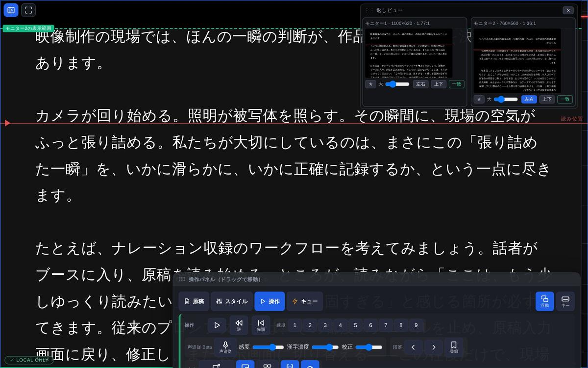588x368 pixels.
Task: Set speed to 1
Action: click(295, 325)
